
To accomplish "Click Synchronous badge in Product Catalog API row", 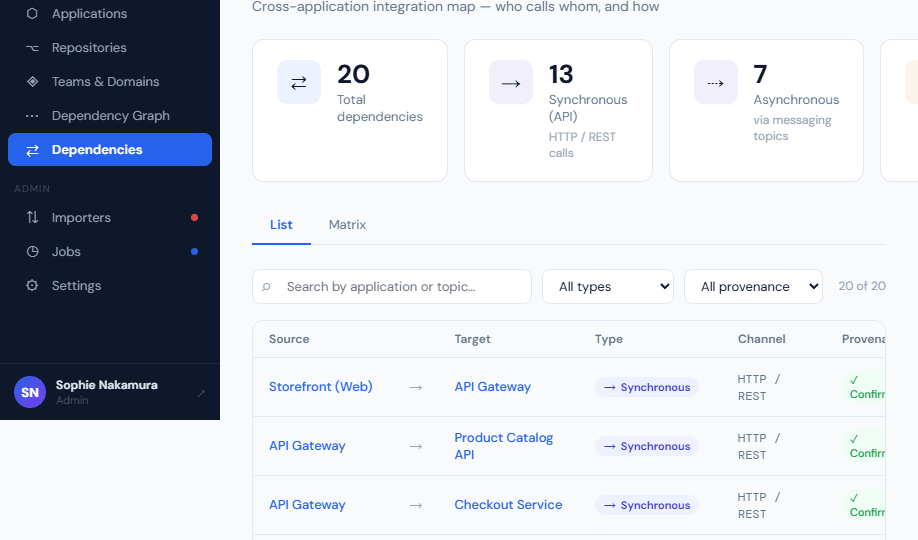I will 647,446.
